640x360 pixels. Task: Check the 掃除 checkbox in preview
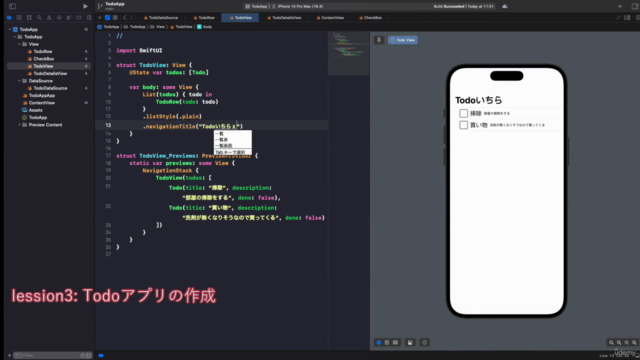click(463, 113)
